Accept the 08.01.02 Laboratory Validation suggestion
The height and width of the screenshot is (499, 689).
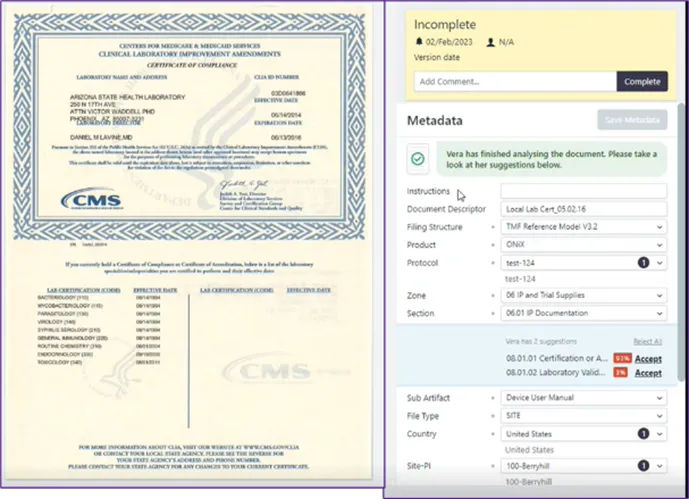click(x=648, y=373)
